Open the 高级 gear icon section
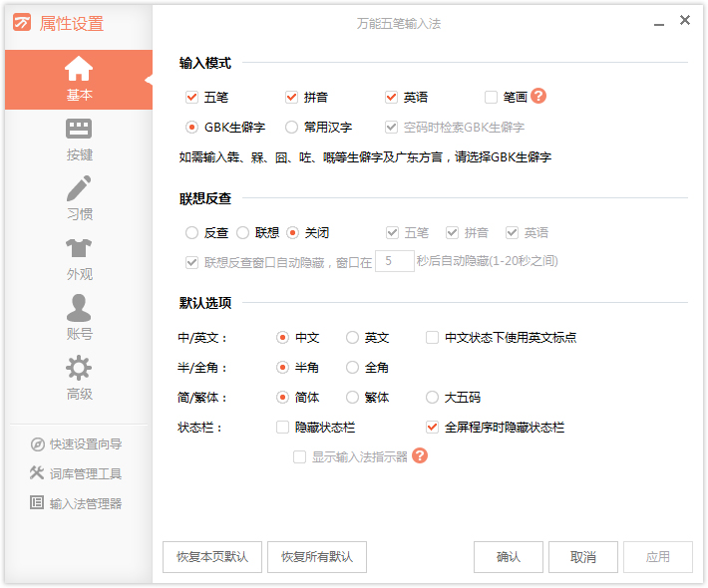This screenshot has width=708, height=588. click(x=79, y=378)
